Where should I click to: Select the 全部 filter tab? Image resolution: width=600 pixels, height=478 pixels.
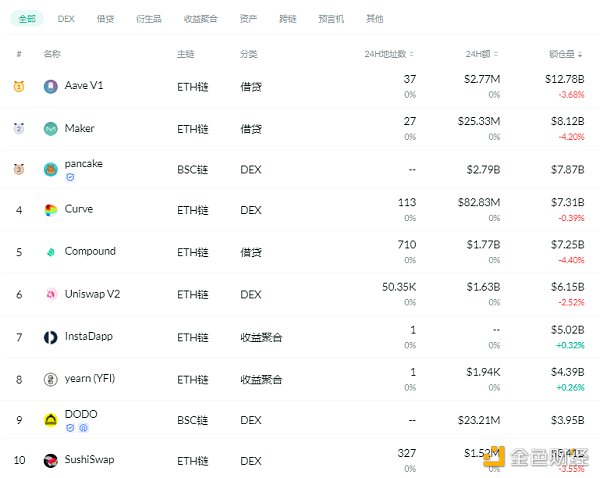tap(27, 18)
